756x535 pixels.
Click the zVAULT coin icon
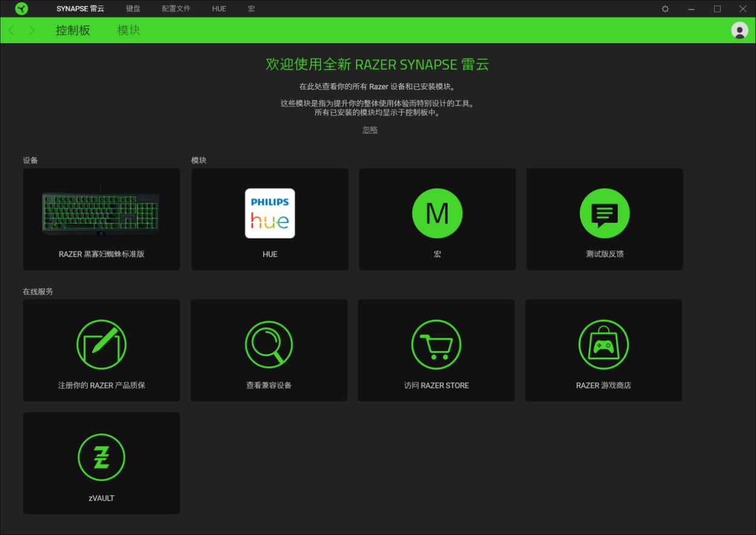pyautogui.click(x=101, y=457)
